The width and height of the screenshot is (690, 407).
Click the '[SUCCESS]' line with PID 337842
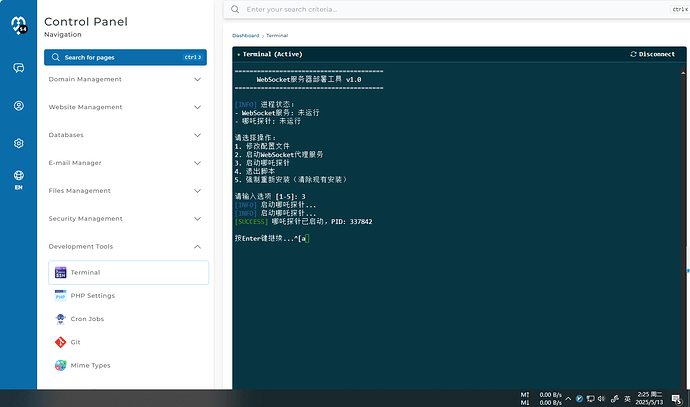click(x=304, y=222)
